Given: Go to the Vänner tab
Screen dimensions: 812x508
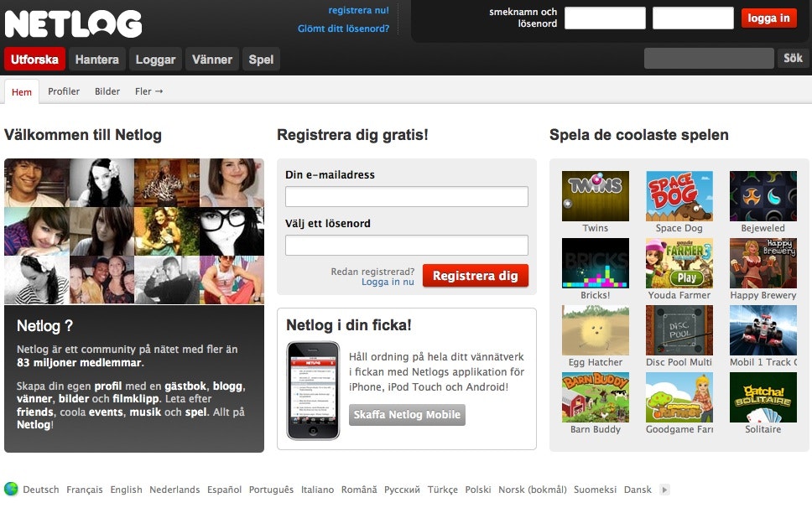Looking at the screenshot, I should pyautogui.click(x=211, y=59).
